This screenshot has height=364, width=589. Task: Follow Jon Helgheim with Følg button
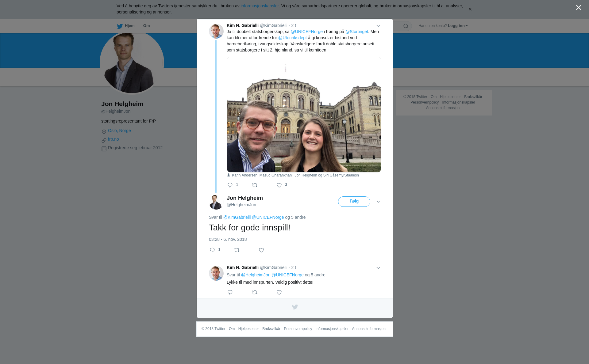pos(354,202)
